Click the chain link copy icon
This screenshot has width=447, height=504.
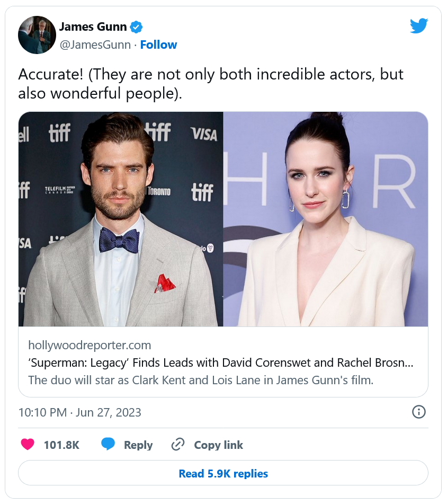click(x=178, y=445)
